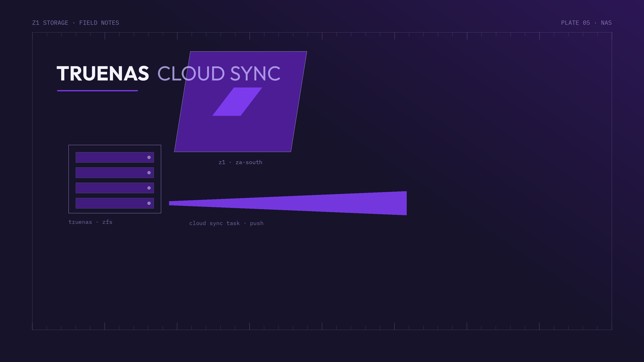This screenshot has height=362, width=644.
Task: Click the "PLATE 05 · NAS" label
Action: [x=586, y=23]
